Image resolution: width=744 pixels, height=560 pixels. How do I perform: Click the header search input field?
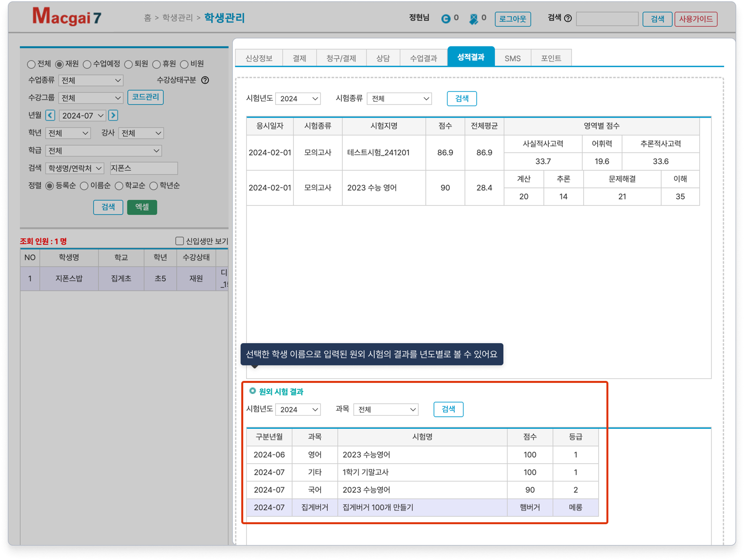607,19
